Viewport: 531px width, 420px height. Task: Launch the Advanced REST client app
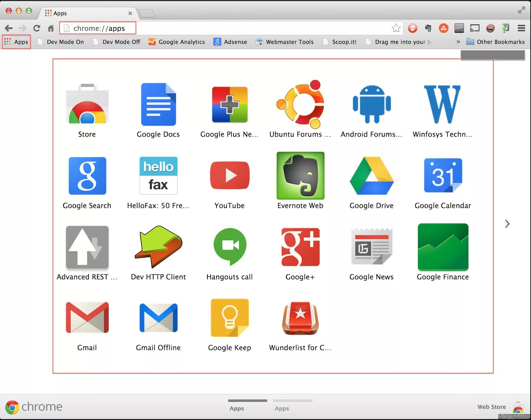(87, 247)
